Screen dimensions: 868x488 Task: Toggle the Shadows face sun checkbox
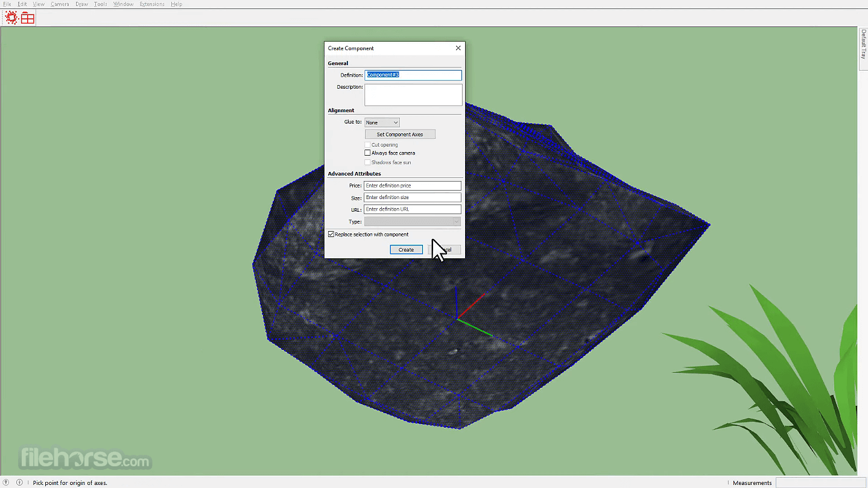[367, 162]
